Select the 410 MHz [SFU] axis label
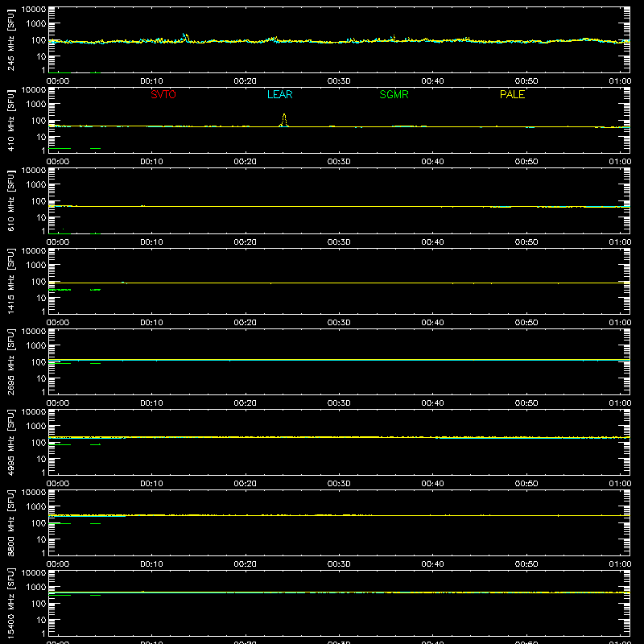Image resolution: width=644 pixels, height=644 pixels. 10,120
